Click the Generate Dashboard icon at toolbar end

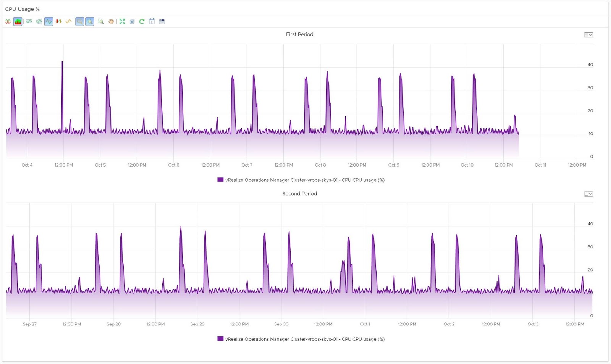pos(162,22)
